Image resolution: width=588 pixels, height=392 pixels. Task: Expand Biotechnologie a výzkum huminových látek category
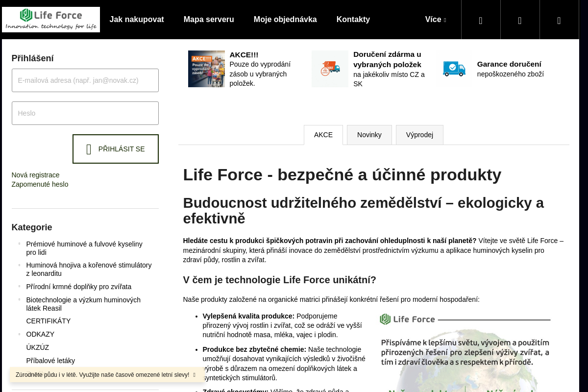(20, 299)
